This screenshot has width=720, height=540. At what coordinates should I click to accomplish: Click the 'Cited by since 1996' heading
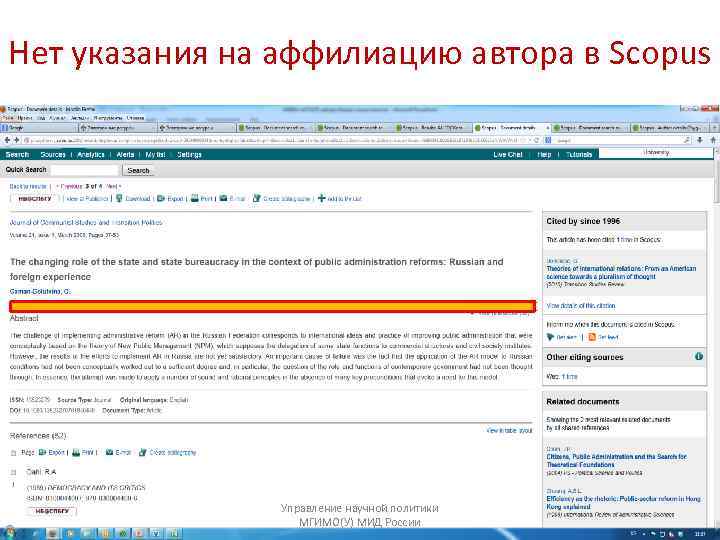[x=583, y=221]
